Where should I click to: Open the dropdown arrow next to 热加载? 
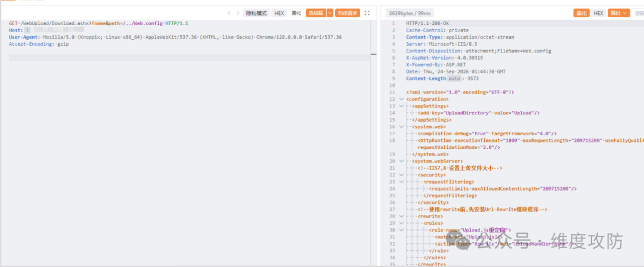tap(330, 13)
